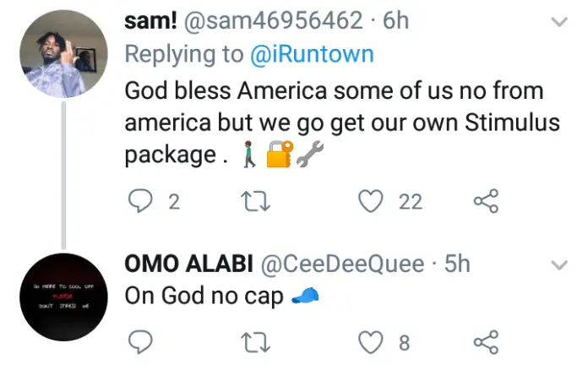Viewport: 588px width, 365px height.
Task: Reply to OMO ALABI's tweet
Action: pyautogui.click(x=140, y=341)
